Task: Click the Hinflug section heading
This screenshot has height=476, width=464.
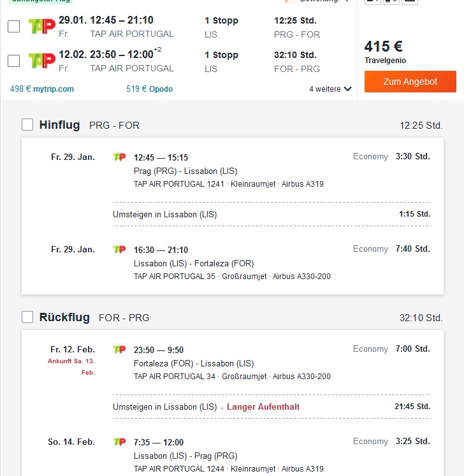Action: pos(59,125)
